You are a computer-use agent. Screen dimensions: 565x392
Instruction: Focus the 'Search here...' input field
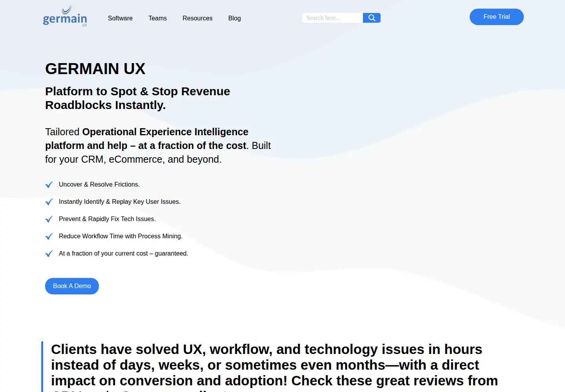pyautogui.click(x=332, y=18)
